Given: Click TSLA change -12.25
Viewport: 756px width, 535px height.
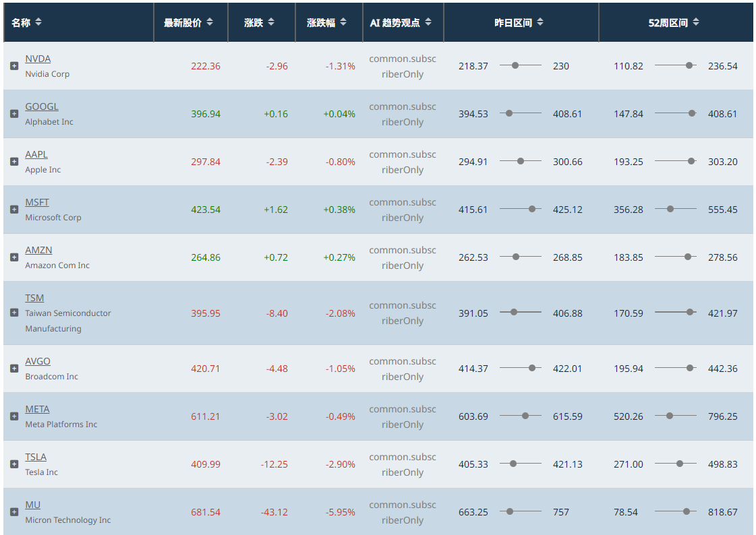Looking at the screenshot, I should pos(274,464).
